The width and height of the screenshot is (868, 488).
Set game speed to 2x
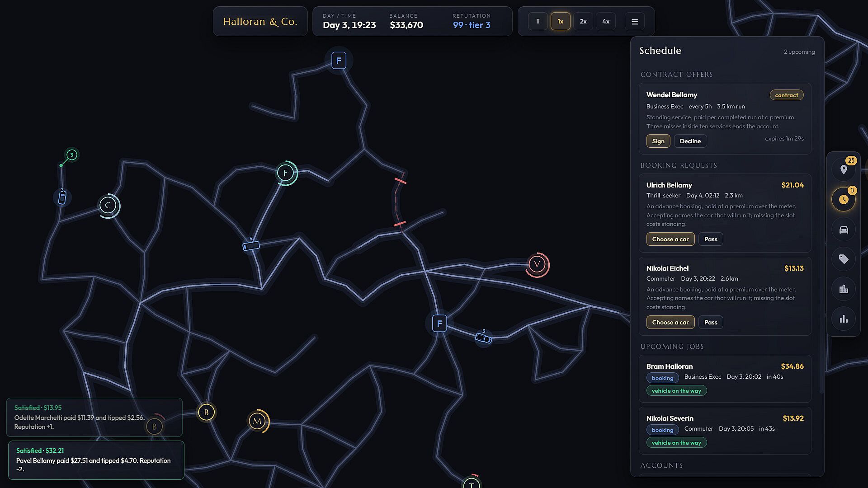coord(583,21)
